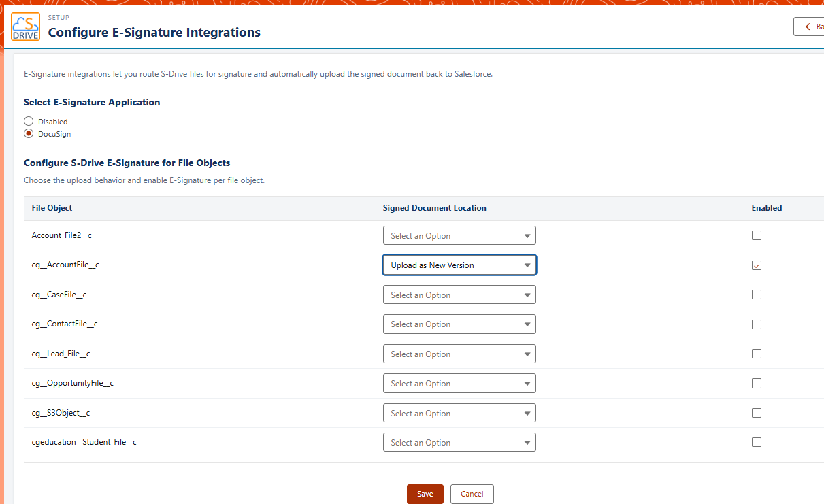
Task: Click the Cancel button
Action: [x=472, y=494]
